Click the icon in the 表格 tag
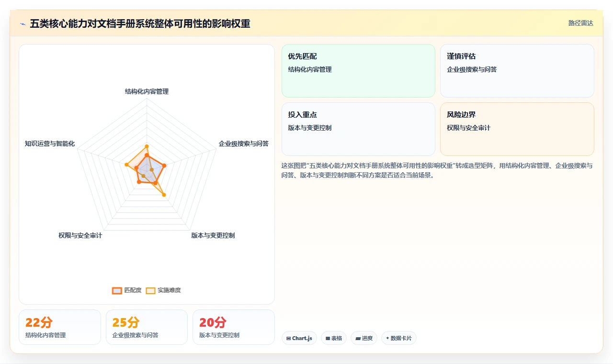The width and height of the screenshot is (613, 364). click(x=328, y=338)
